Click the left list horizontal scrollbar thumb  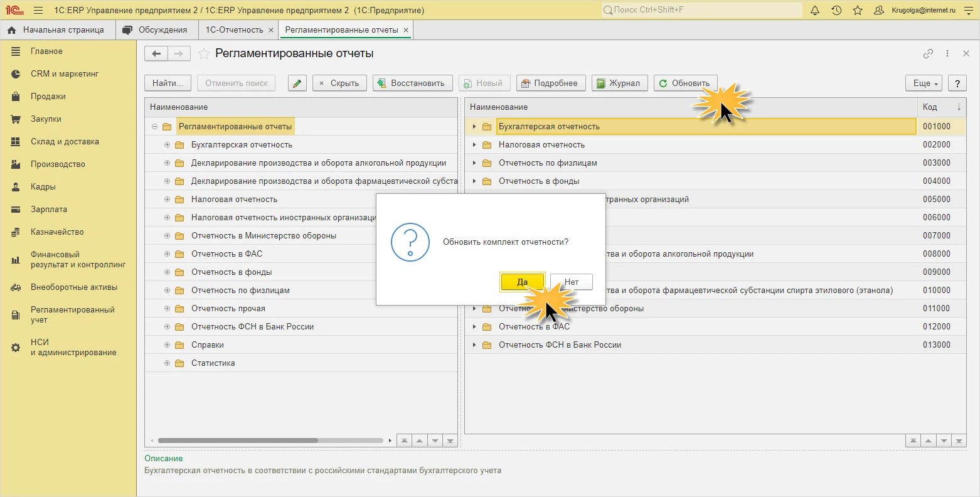point(238,441)
